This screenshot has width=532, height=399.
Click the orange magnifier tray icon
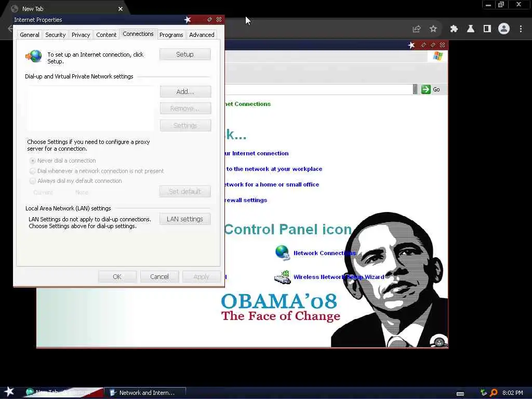pyautogui.click(x=494, y=393)
